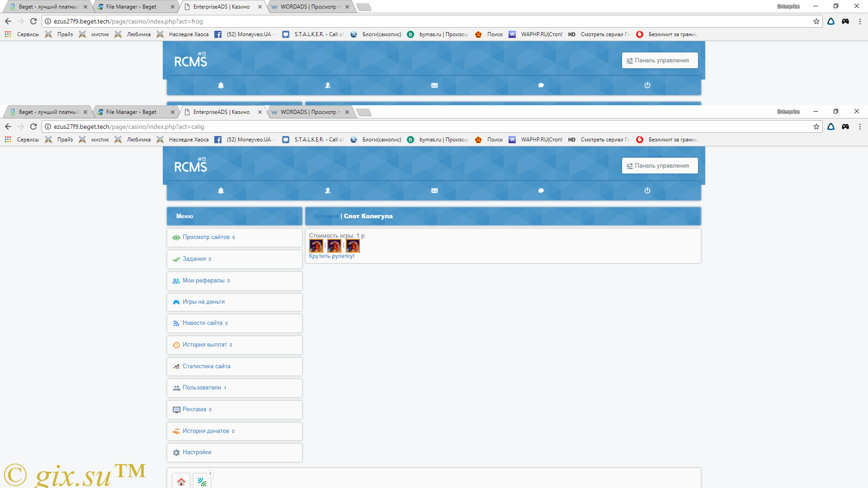Open '(52) Moneyveo.UA' bookmark in lower bar
868x488 pixels.
pyautogui.click(x=245, y=140)
